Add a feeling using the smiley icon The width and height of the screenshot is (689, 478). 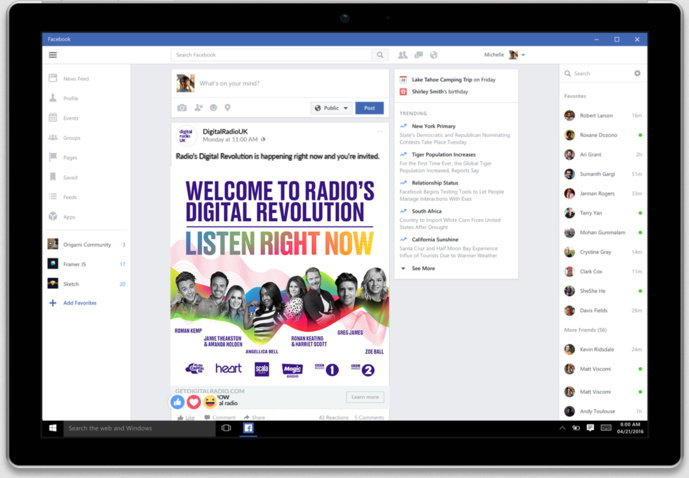[x=213, y=108]
